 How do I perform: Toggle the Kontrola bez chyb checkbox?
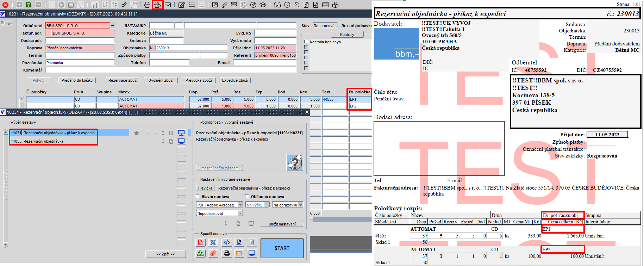click(306, 42)
